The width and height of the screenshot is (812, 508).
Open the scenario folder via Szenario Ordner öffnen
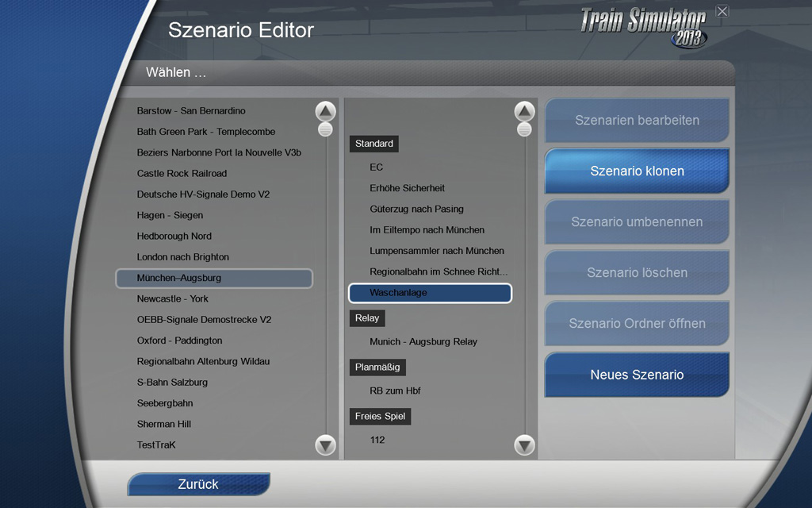click(x=637, y=324)
